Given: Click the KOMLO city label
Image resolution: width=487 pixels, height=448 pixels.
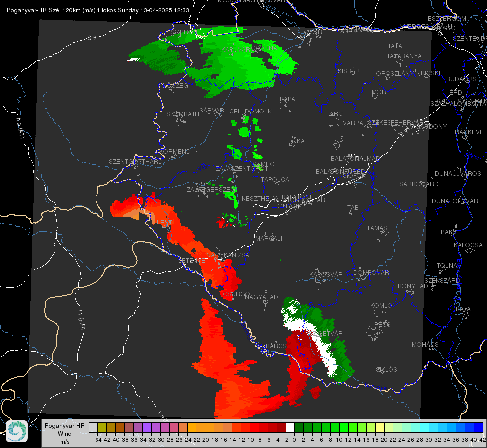Looking at the screenshot, I should tap(381, 306).
